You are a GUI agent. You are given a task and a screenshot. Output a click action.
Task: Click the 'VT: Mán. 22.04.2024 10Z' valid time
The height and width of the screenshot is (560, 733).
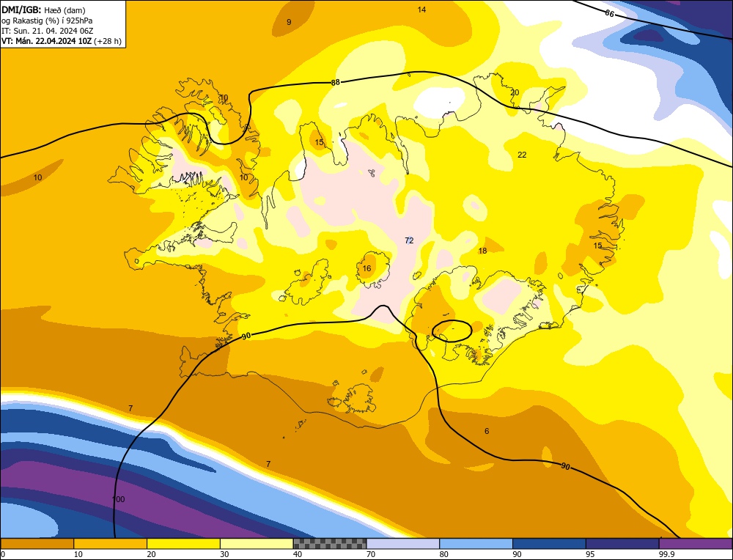[x=47, y=41]
